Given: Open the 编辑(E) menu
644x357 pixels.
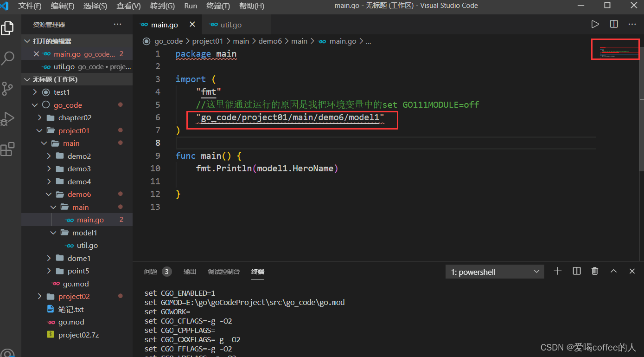Looking at the screenshot, I should coord(63,6).
